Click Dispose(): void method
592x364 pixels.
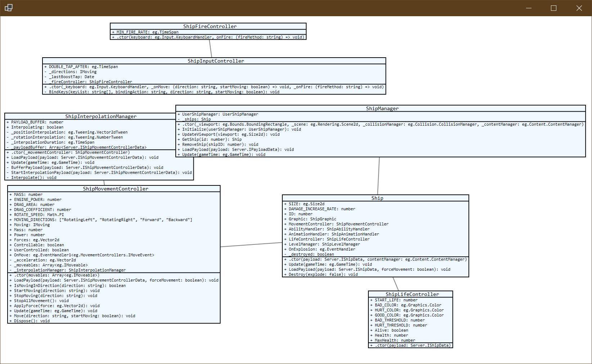30,321
